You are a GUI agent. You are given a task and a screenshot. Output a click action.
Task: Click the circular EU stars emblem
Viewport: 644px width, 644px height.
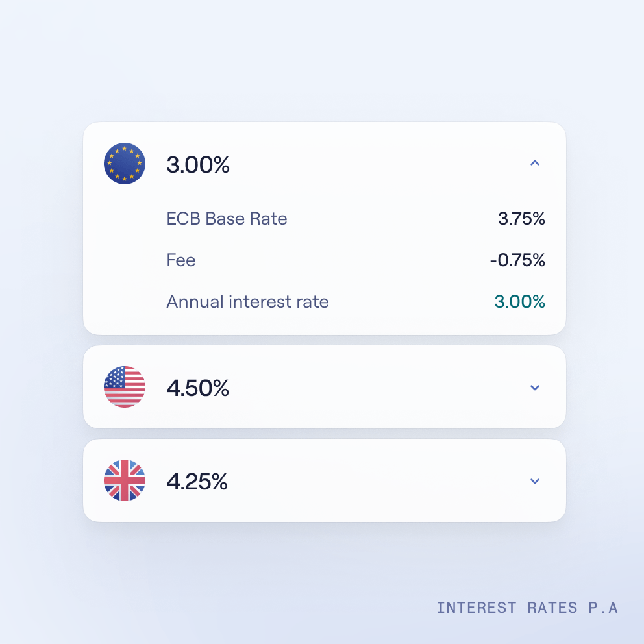point(125,164)
